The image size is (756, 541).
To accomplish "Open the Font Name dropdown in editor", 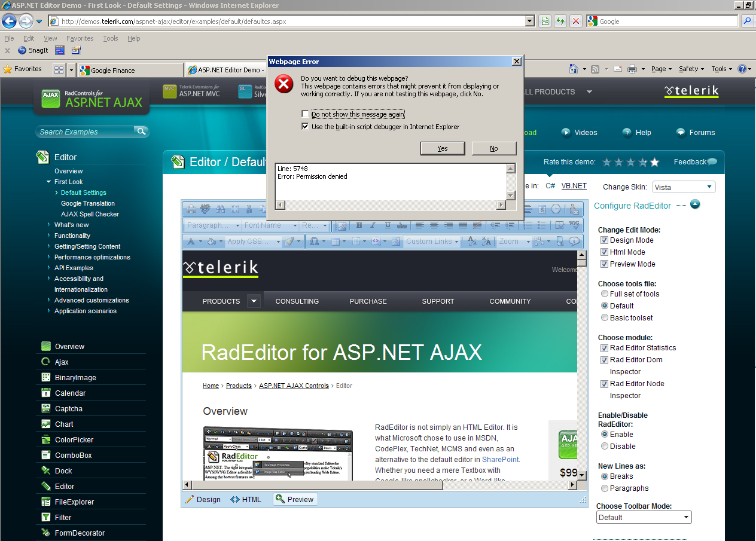I will click(270, 225).
